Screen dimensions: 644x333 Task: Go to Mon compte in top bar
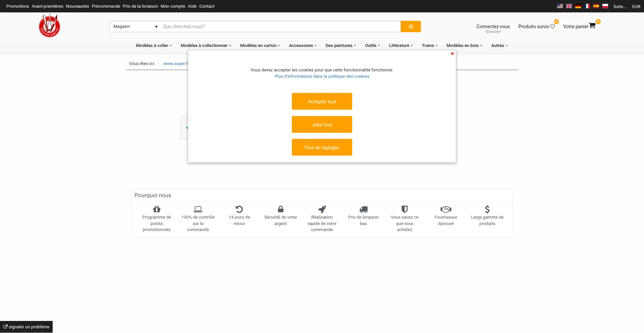pos(173,6)
